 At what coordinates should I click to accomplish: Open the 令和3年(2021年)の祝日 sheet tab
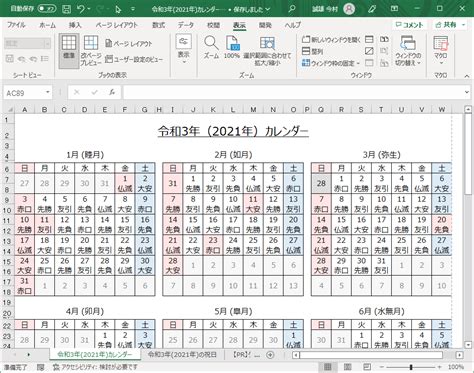coord(182,354)
